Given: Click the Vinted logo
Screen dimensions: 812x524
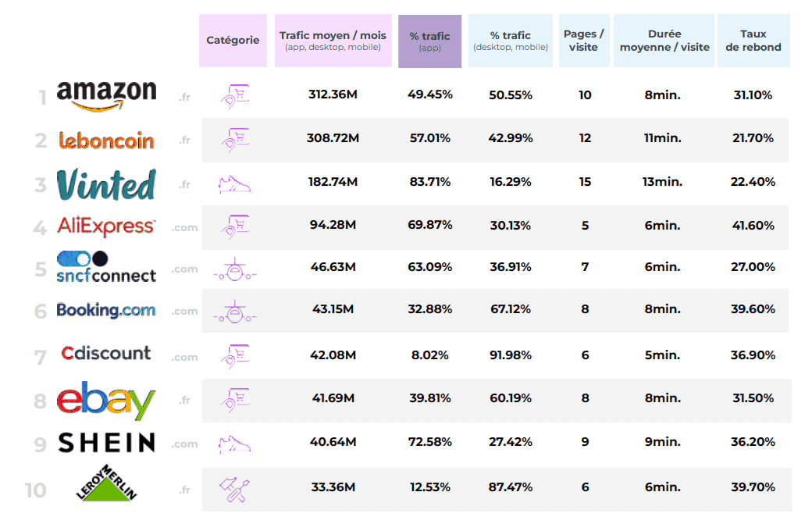Looking at the screenshot, I should tap(106, 184).
